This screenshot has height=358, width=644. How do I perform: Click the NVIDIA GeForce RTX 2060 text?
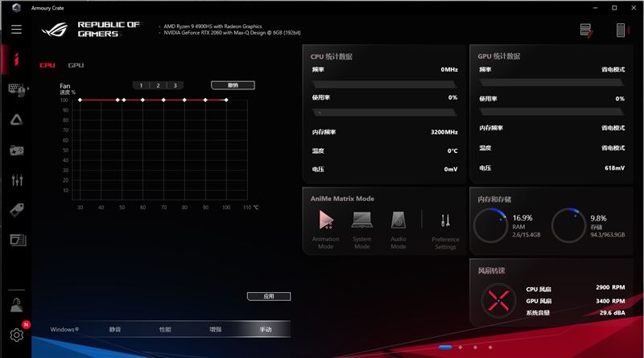(x=232, y=33)
